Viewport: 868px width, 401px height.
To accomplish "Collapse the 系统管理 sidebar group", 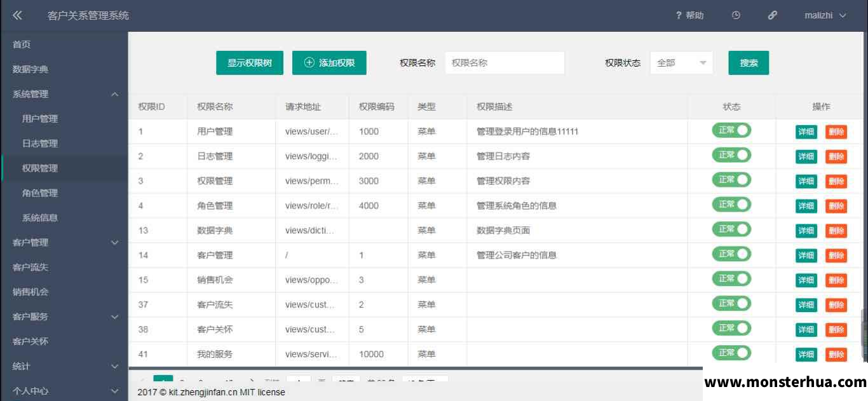I will click(64, 94).
